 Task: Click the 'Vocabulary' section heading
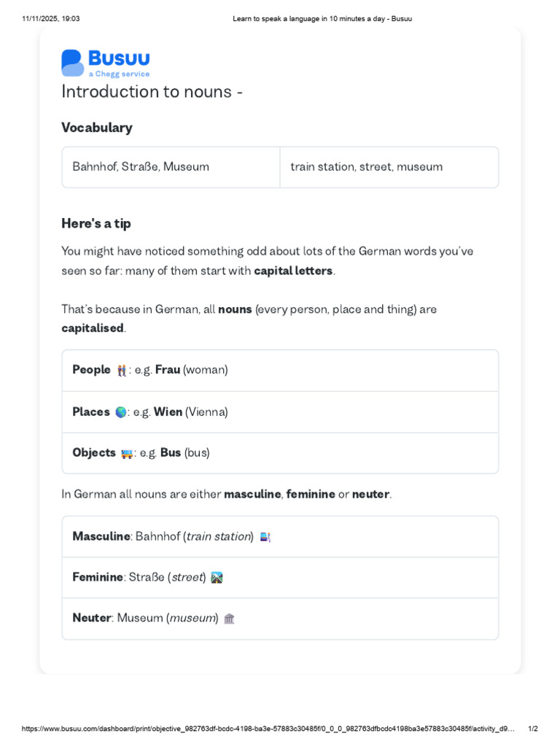(97, 128)
